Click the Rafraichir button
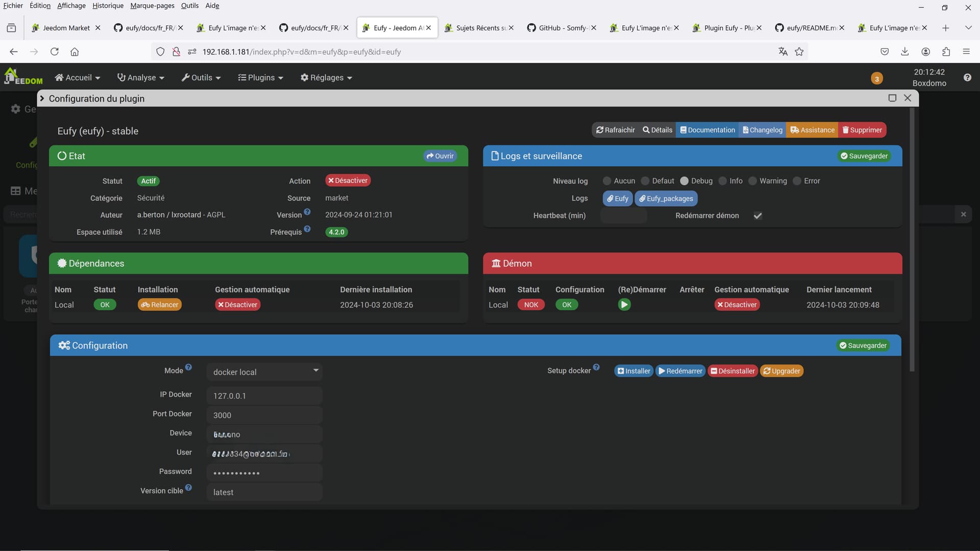The image size is (980, 551). [x=616, y=130]
